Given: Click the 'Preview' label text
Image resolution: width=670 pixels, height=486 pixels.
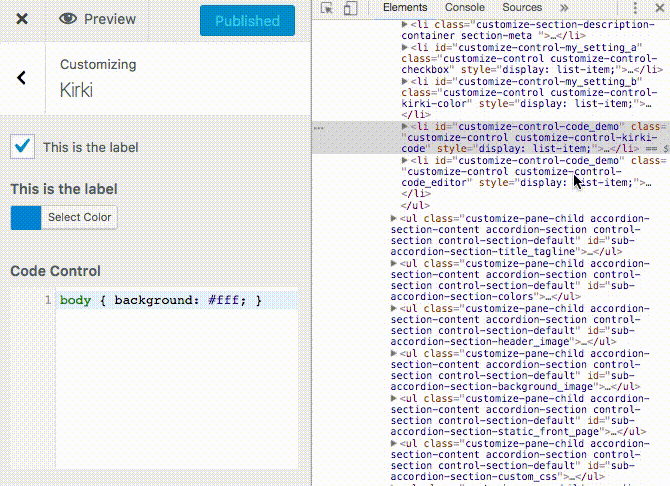Looking at the screenshot, I should coord(110,19).
